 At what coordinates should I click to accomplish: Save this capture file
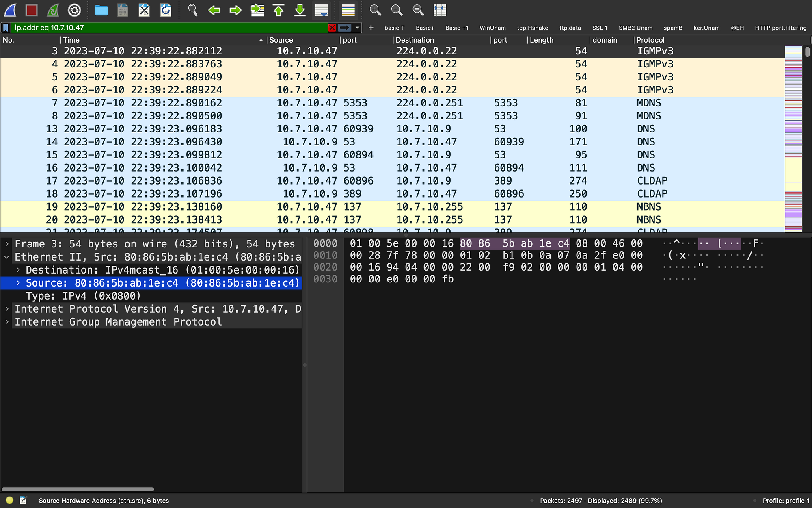pos(123,10)
